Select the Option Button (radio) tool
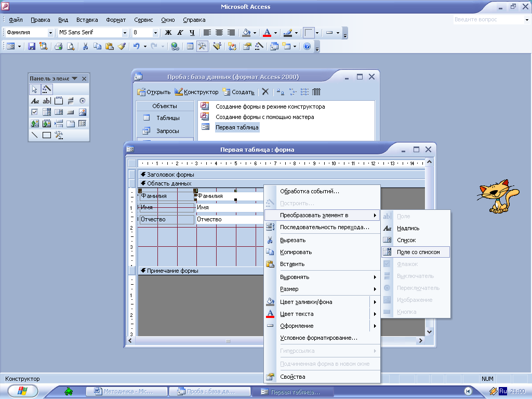Viewport: 532px width, 399px height. coord(83,101)
